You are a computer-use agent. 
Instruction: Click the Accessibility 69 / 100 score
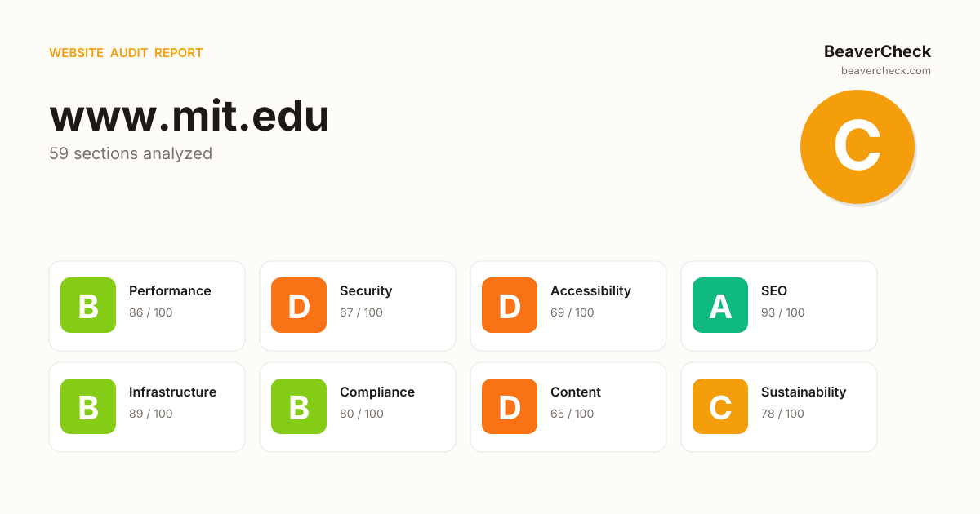click(x=572, y=312)
